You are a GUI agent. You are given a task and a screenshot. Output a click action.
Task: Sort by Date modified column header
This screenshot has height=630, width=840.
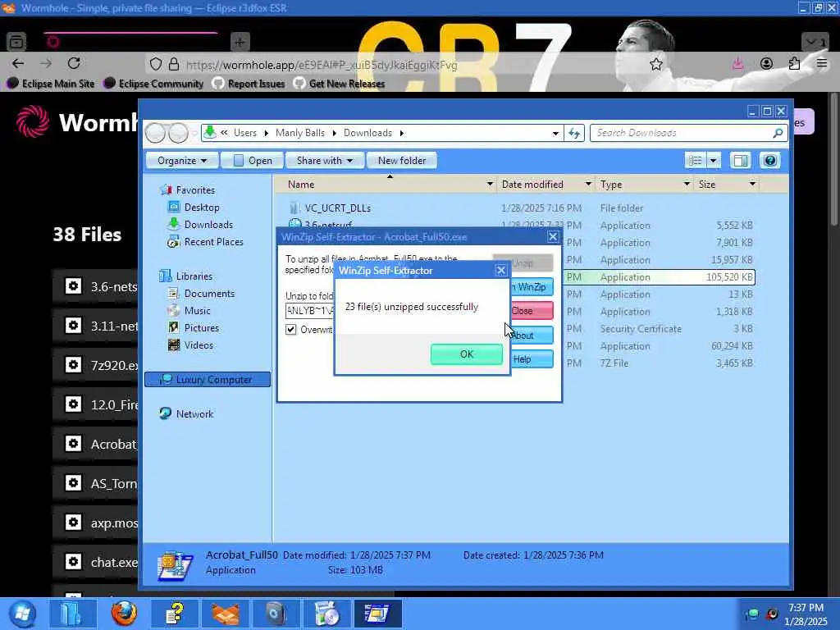[x=532, y=185]
